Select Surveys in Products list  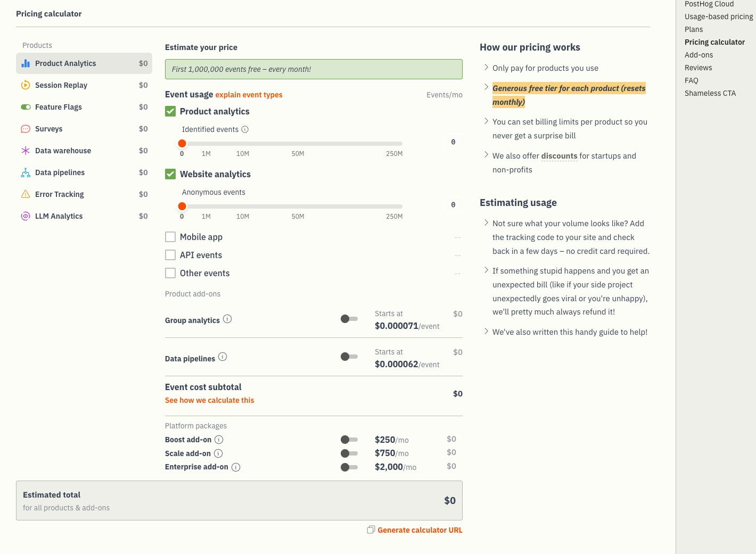point(84,129)
